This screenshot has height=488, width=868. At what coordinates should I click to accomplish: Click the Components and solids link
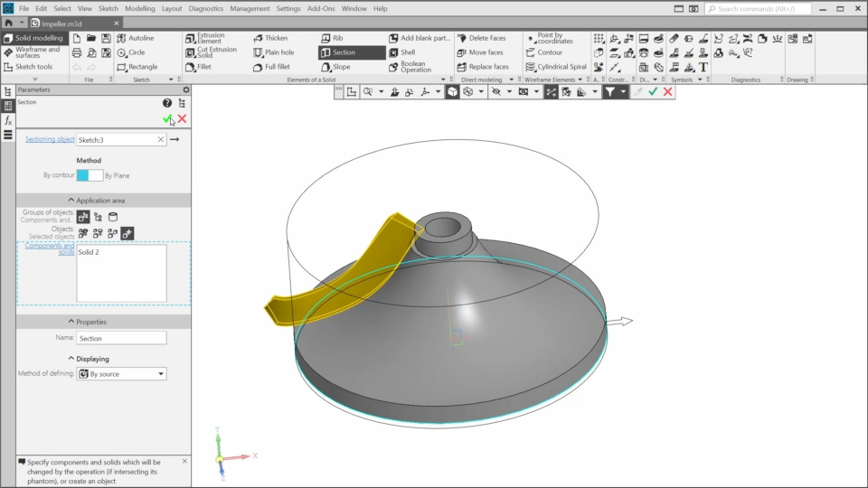[x=50, y=249]
